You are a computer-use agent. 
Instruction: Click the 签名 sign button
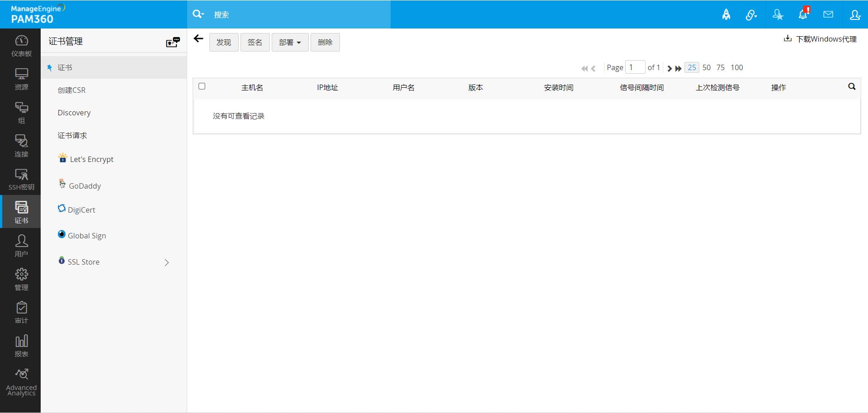[255, 42]
